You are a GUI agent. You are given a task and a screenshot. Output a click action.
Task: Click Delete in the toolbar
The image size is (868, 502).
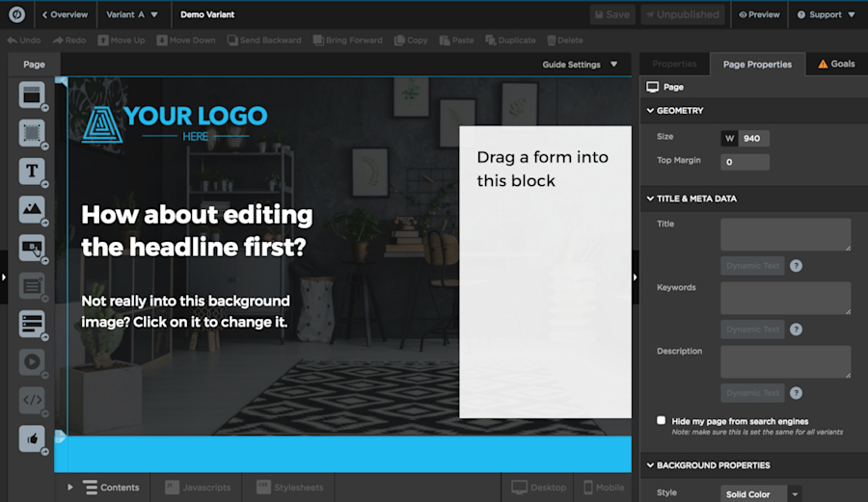click(564, 40)
